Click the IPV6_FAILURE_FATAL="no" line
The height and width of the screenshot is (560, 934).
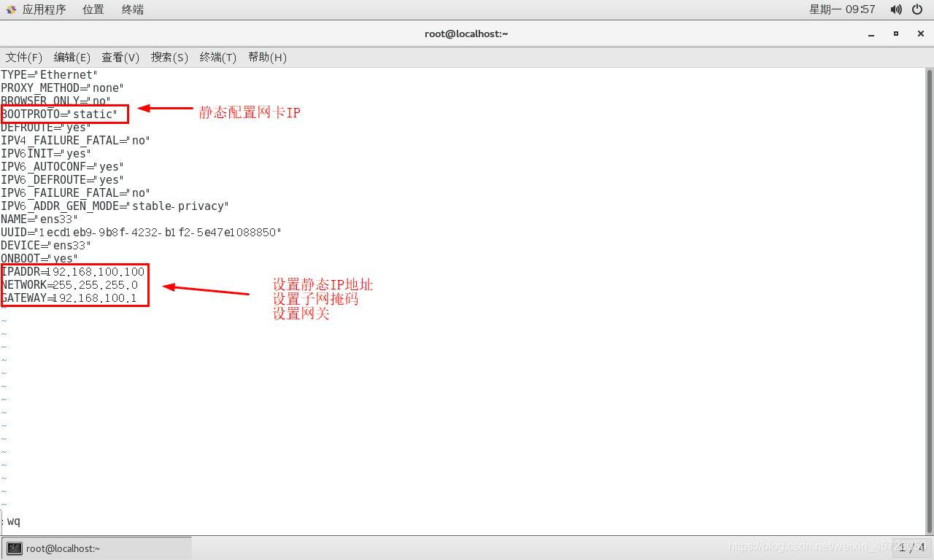75,192
